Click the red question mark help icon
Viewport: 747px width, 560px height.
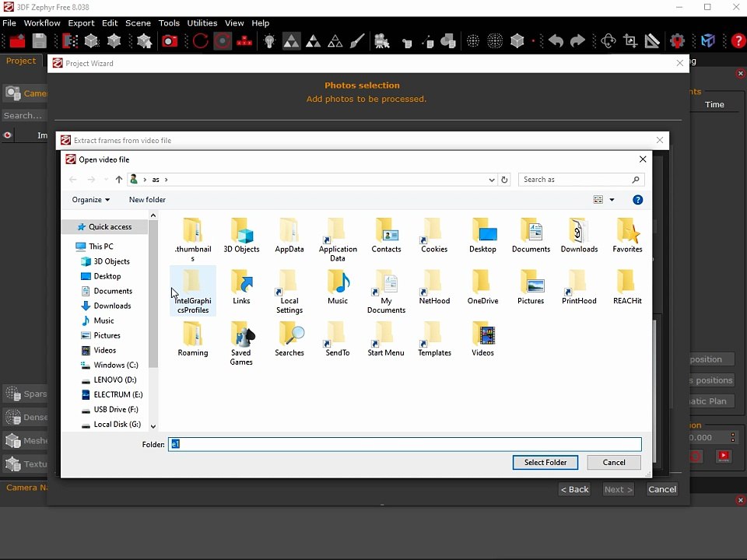[x=738, y=41]
